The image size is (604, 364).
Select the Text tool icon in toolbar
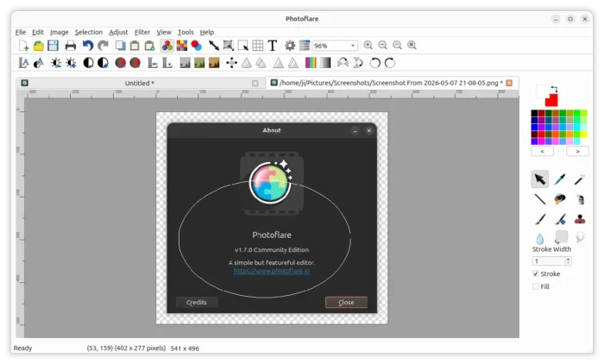coord(273,46)
